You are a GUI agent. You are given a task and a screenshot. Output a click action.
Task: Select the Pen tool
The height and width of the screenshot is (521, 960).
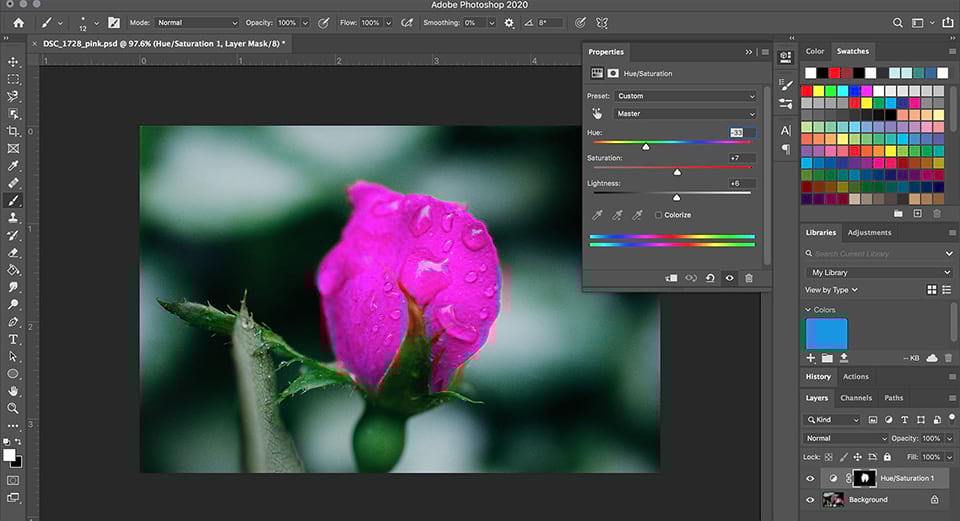click(x=13, y=321)
